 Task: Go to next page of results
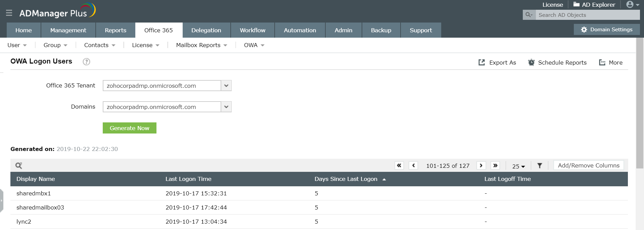click(481, 165)
